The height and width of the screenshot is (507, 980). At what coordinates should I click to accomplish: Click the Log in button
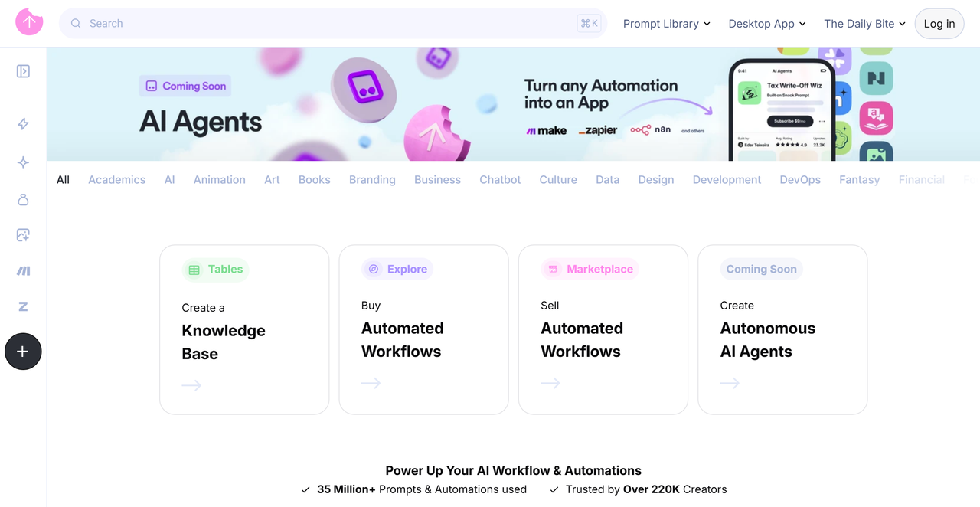[x=939, y=24]
